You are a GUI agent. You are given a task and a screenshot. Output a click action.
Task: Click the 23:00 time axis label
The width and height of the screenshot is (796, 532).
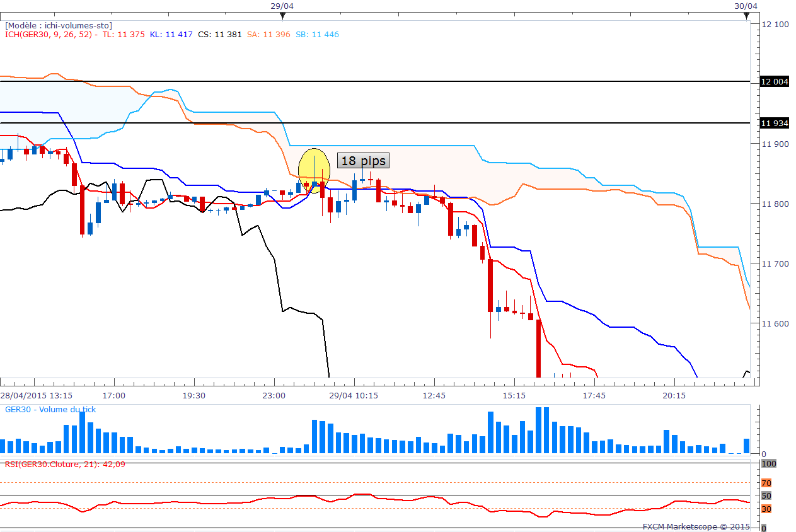click(x=274, y=395)
